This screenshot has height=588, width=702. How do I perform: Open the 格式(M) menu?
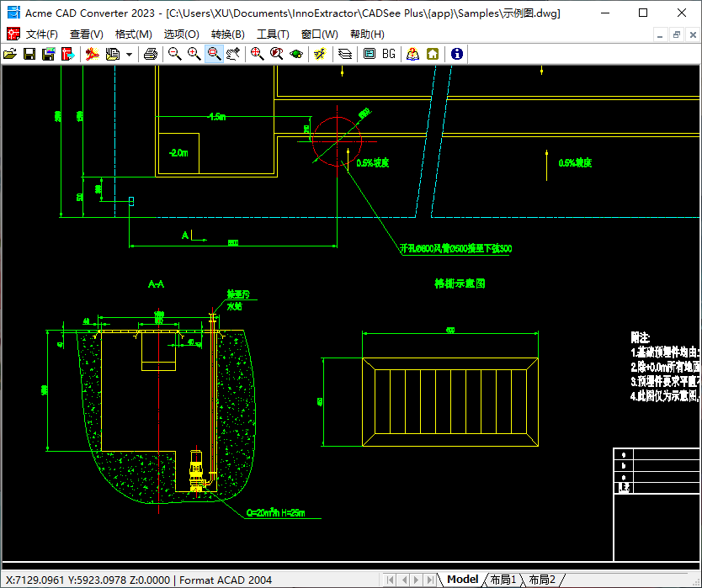tap(134, 34)
